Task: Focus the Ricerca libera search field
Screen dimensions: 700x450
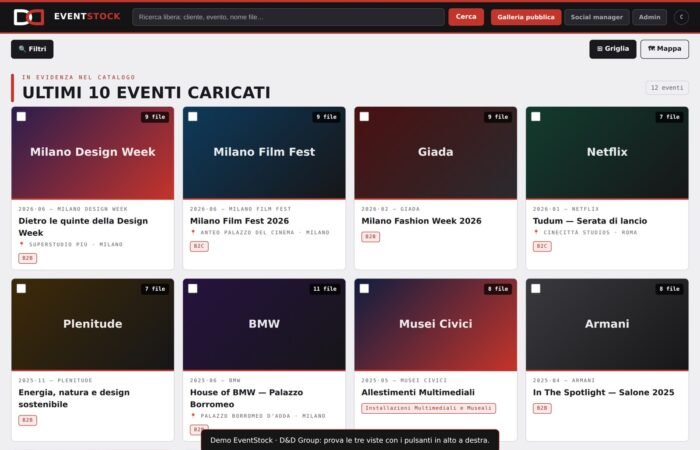Action: [288, 17]
